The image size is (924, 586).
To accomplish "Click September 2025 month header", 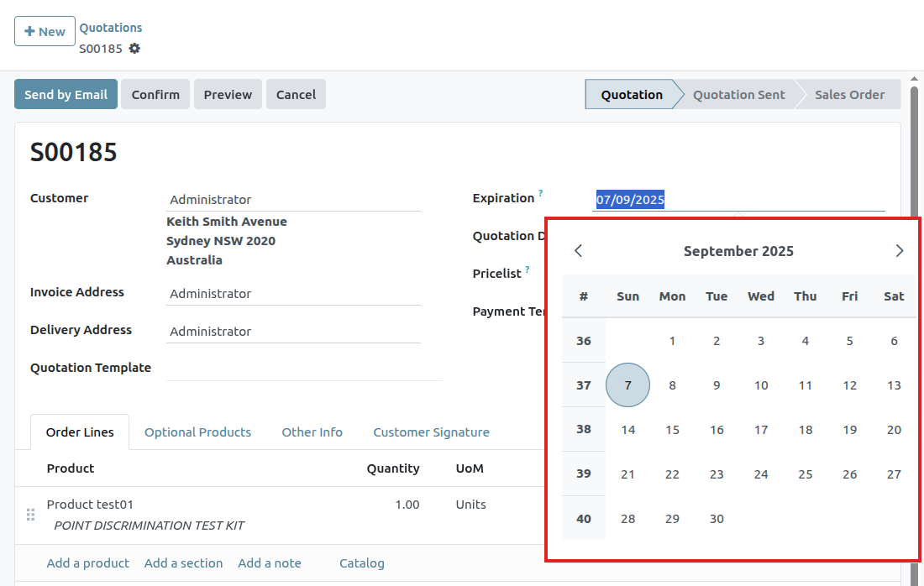I will [x=738, y=251].
